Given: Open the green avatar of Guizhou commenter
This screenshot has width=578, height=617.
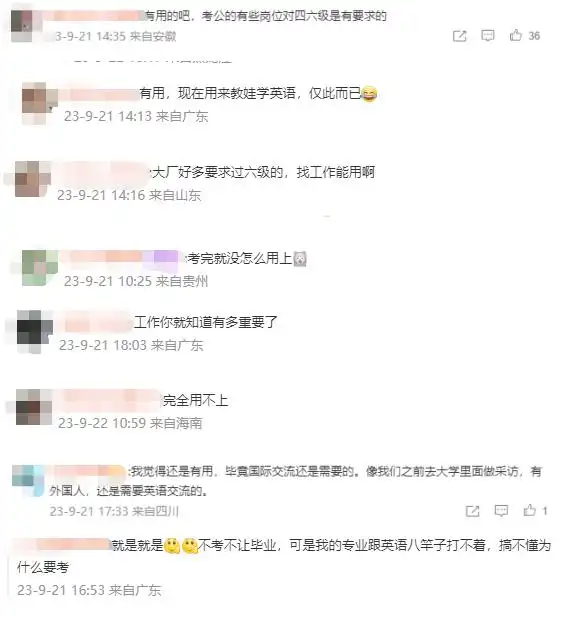Looking at the screenshot, I should (x=39, y=267).
